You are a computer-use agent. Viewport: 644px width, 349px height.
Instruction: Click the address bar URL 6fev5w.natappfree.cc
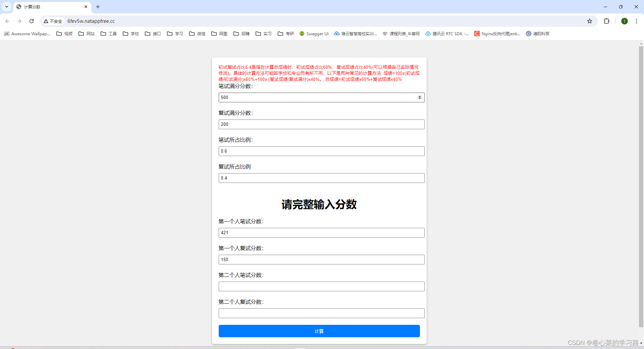pyautogui.click(x=91, y=21)
